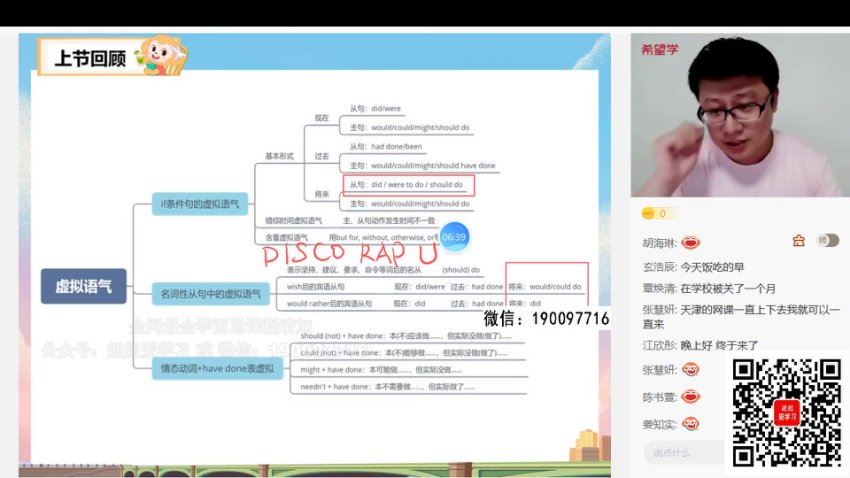Click the could (not) + have done line
Viewport: 850px width, 478px height.
click(404, 353)
